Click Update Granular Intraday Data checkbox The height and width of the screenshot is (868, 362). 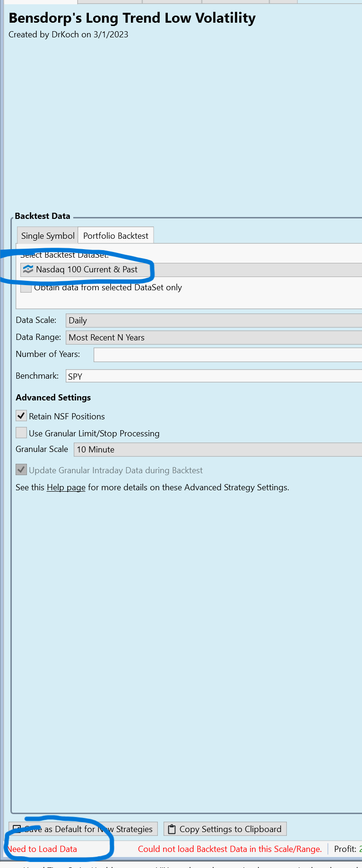21,470
